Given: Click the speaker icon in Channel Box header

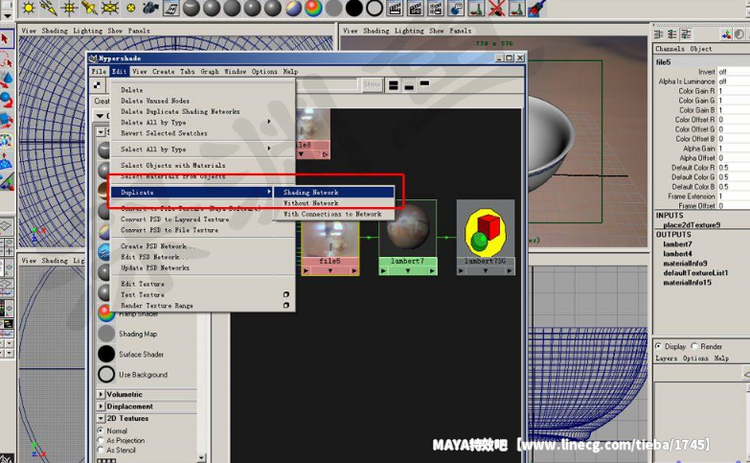Looking at the screenshot, I should pos(739,34).
